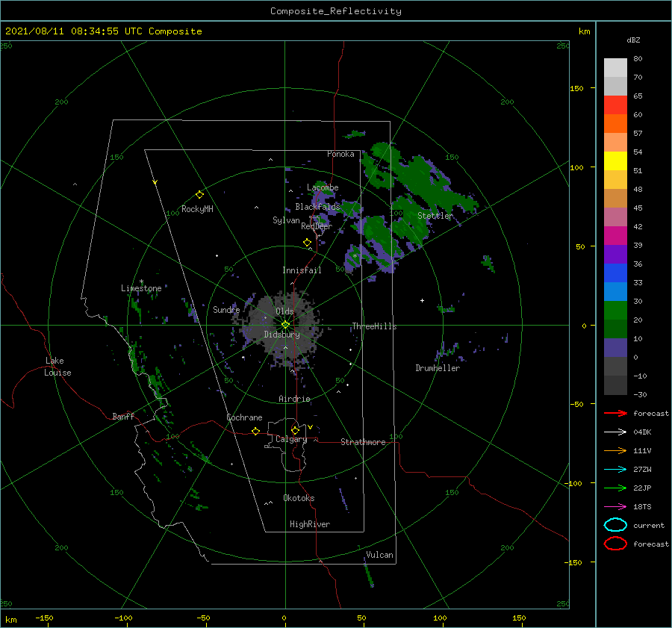Select the Drumheller label on map
The height and width of the screenshot is (628, 672).
tap(438, 368)
